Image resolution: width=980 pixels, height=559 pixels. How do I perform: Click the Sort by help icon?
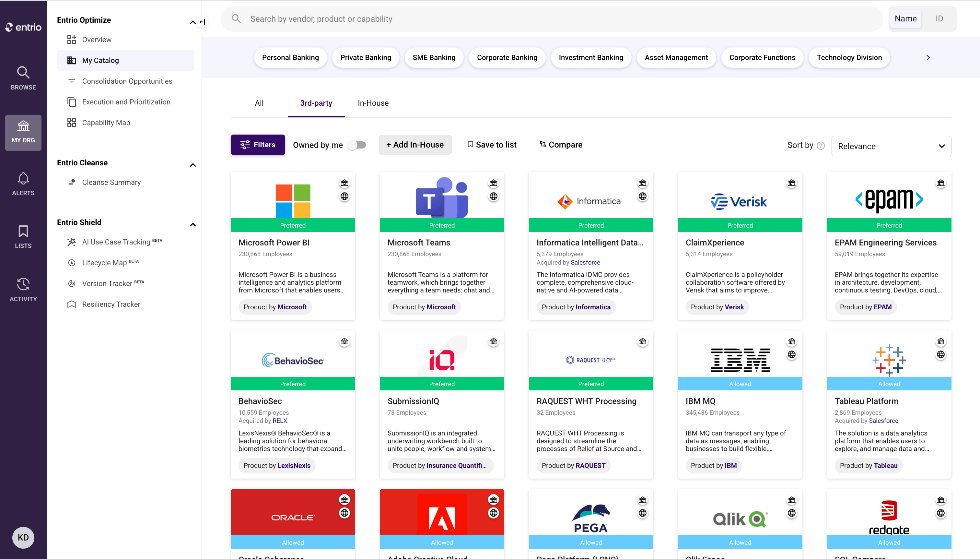(x=820, y=146)
